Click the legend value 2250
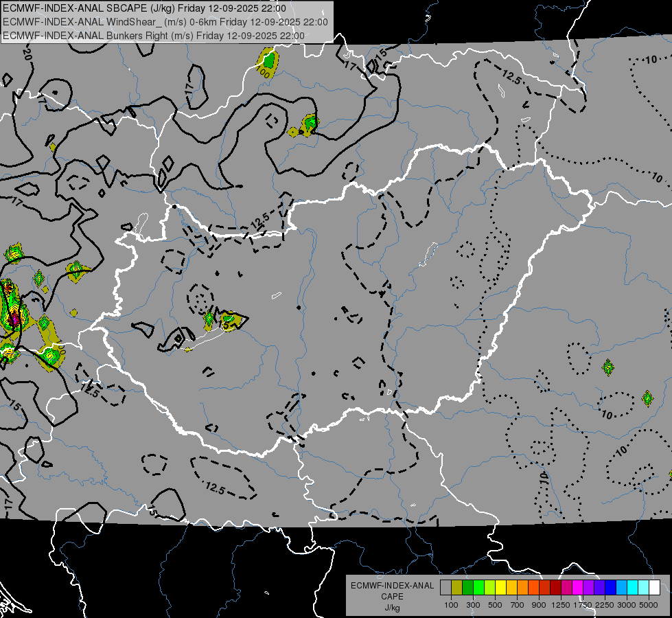Viewport: 672px width, 618px height. (x=605, y=605)
